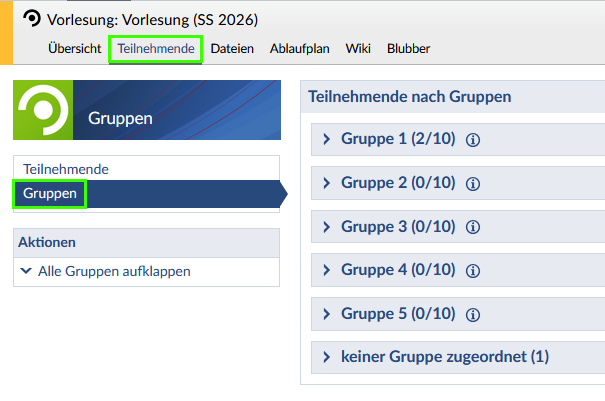Show info for Gruppe 3
Viewport: 605px width, 401px height.
[x=474, y=228]
